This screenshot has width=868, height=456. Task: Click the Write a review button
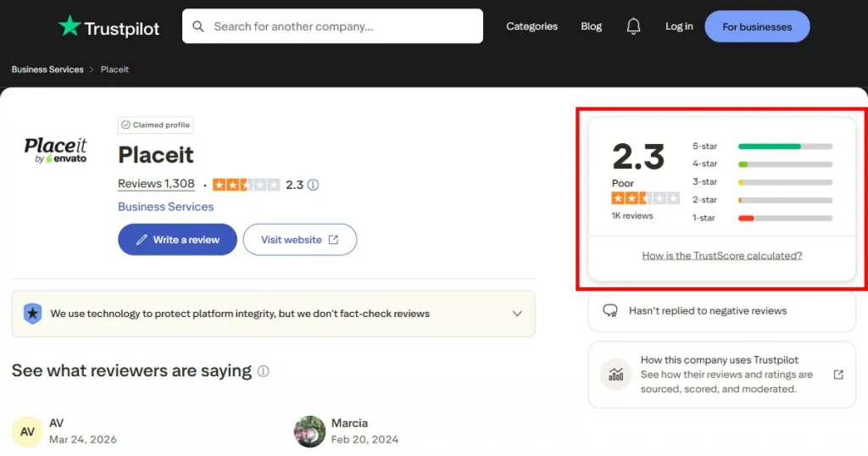pos(177,240)
